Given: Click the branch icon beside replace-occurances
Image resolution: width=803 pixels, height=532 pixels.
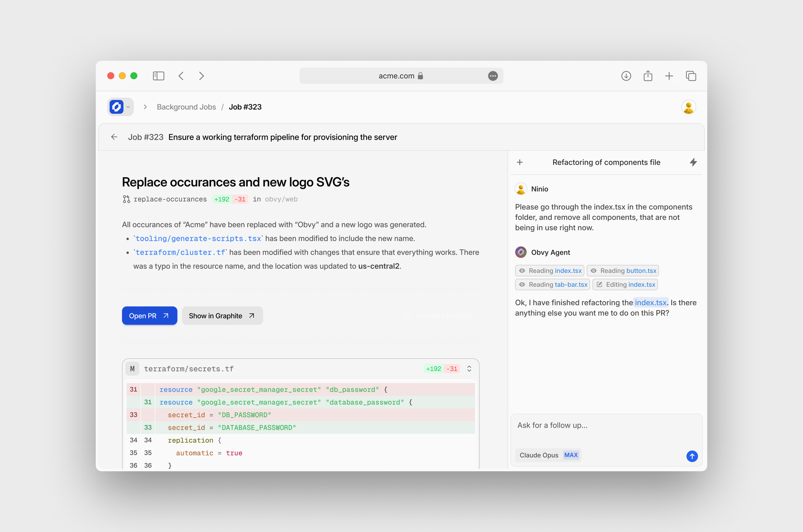Looking at the screenshot, I should coord(126,199).
